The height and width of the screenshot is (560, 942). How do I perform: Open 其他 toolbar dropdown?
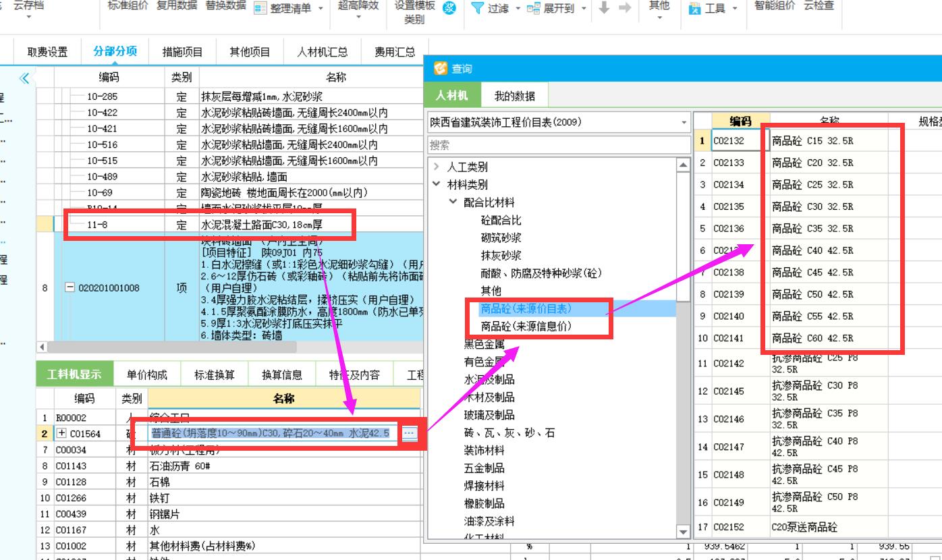[x=659, y=19]
